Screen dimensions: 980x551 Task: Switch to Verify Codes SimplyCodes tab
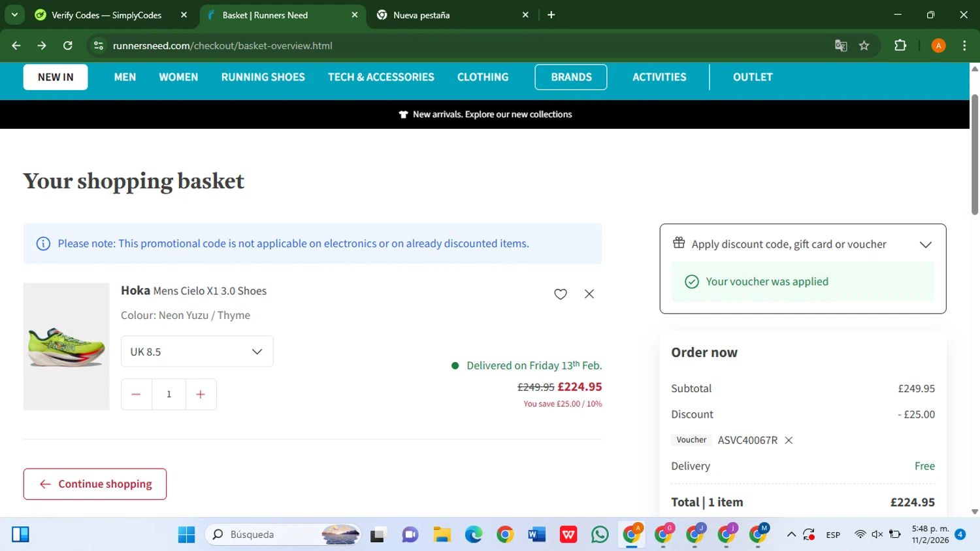pos(106,15)
